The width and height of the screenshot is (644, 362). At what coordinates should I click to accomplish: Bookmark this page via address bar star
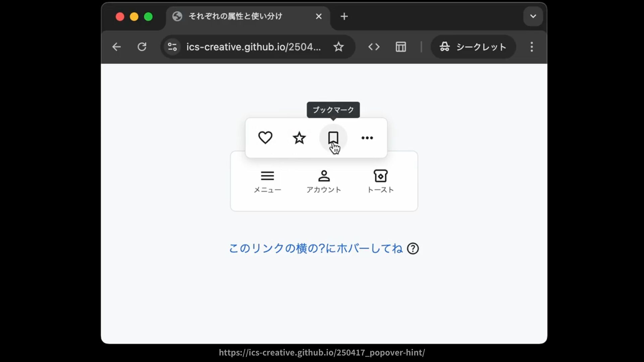pyautogui.click(x=338, y=47)
